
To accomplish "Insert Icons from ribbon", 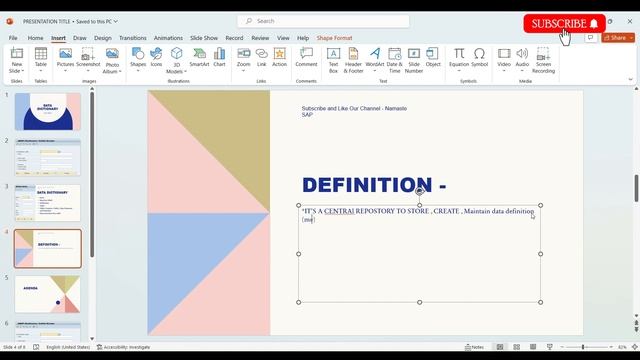I will [x=156, y=57].
